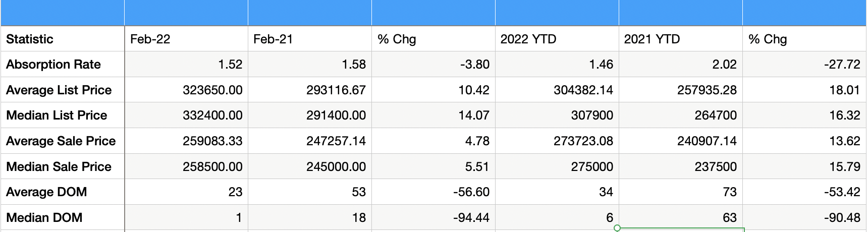868x232 pixels.
Task: Click the cell containing 293116.67
Action: click(310, 90)
